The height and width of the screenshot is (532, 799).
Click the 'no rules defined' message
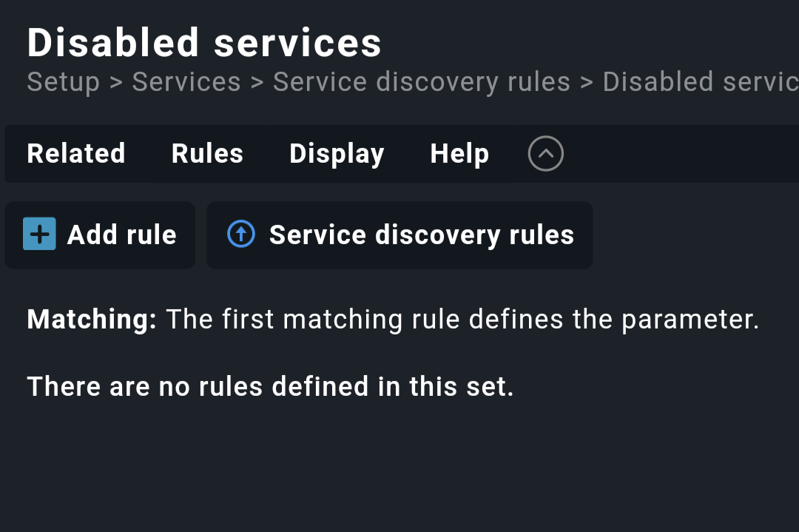pyautogui.click(x=270, y=385)
